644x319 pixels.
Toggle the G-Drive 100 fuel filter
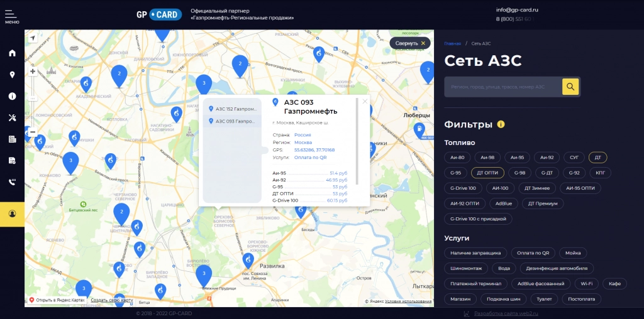pyautogui.click(x=463, y=188)
